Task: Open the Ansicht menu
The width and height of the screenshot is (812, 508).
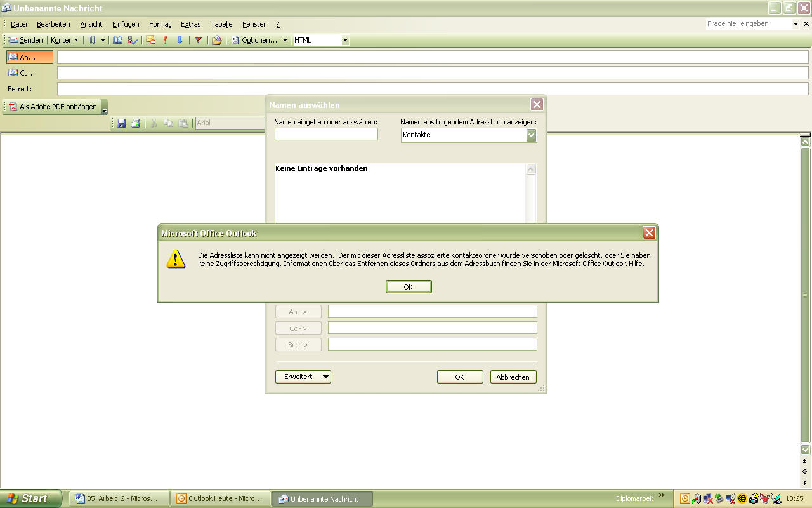Action: coord(91,24)
